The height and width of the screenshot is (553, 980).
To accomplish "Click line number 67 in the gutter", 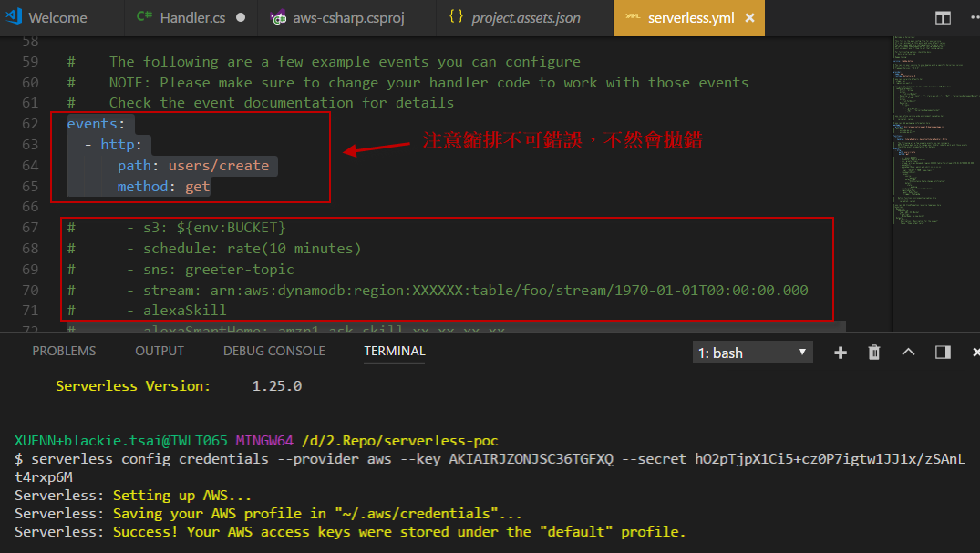I will pyautogui.click(x=31, y=228).
